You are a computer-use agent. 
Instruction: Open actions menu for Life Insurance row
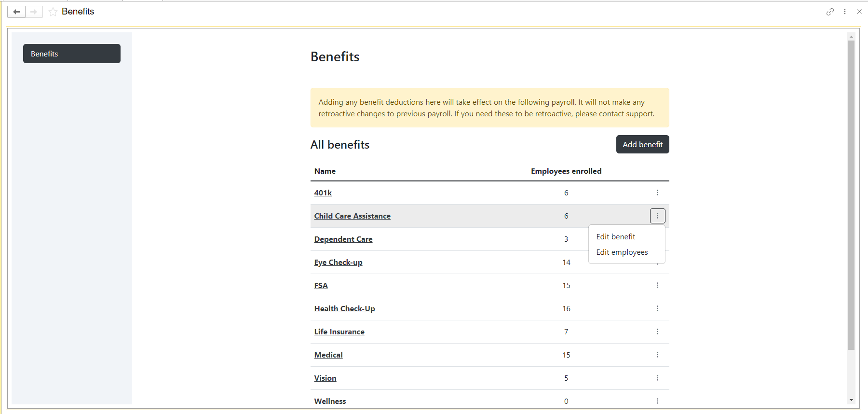point(657,331)
